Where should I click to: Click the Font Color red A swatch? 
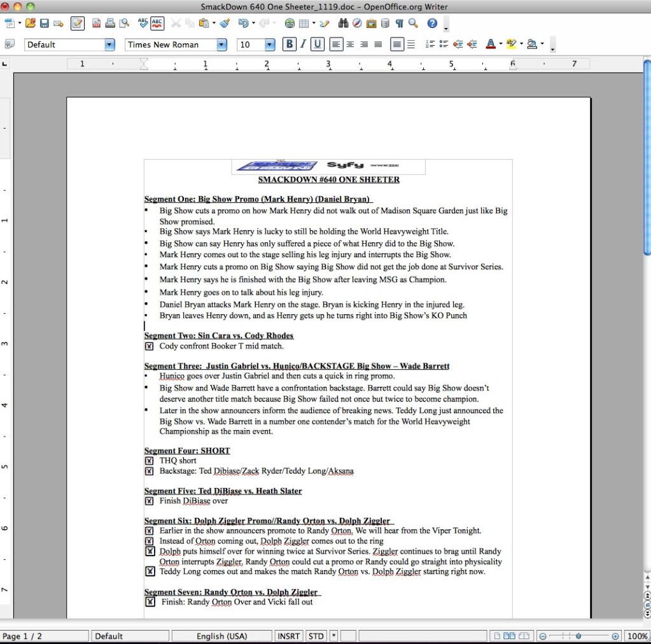pyautogui.click(x=490, y=45)
